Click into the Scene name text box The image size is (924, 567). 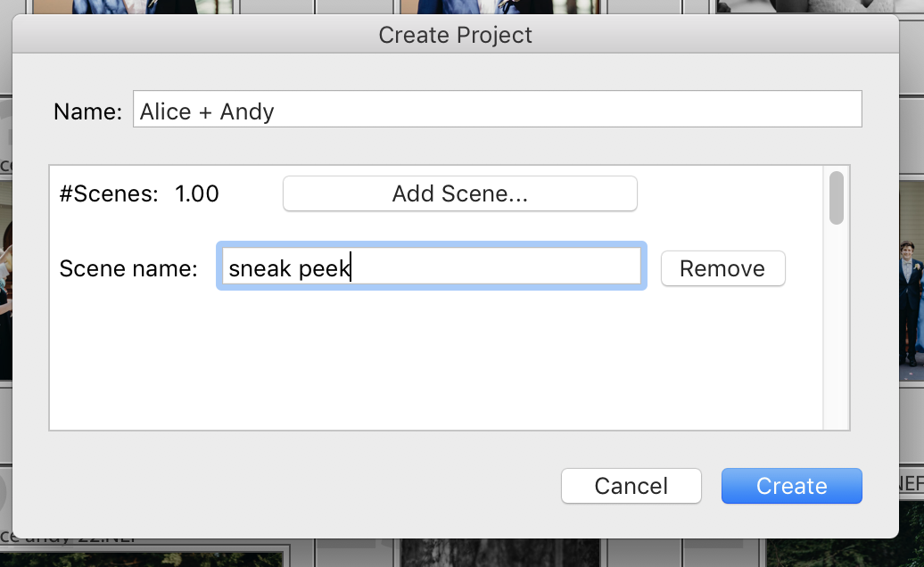point(432,267)
